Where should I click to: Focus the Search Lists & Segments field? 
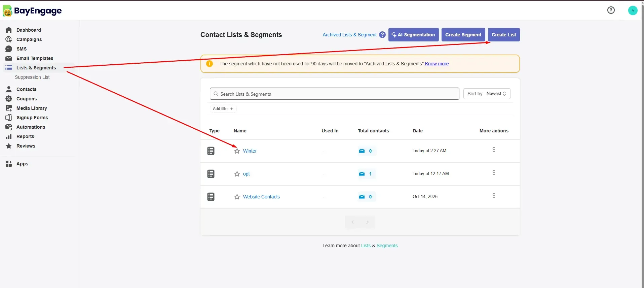click(x=334, y=94)
